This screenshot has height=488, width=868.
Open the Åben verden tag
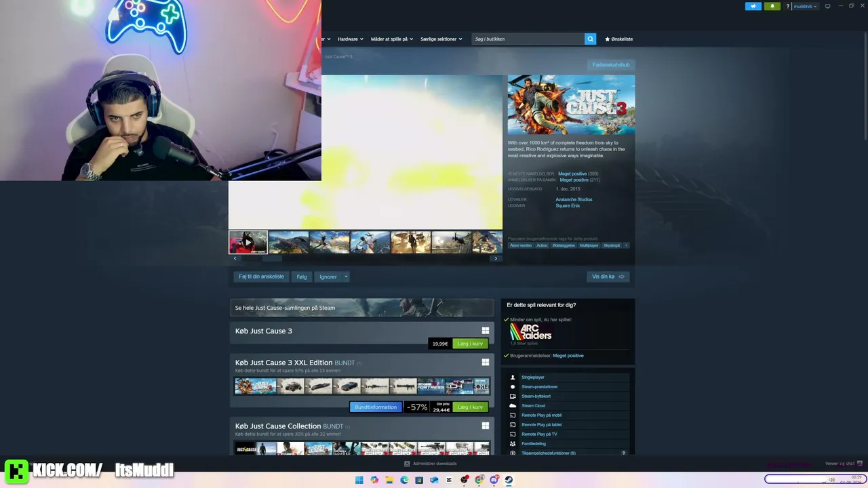point(521,245)
